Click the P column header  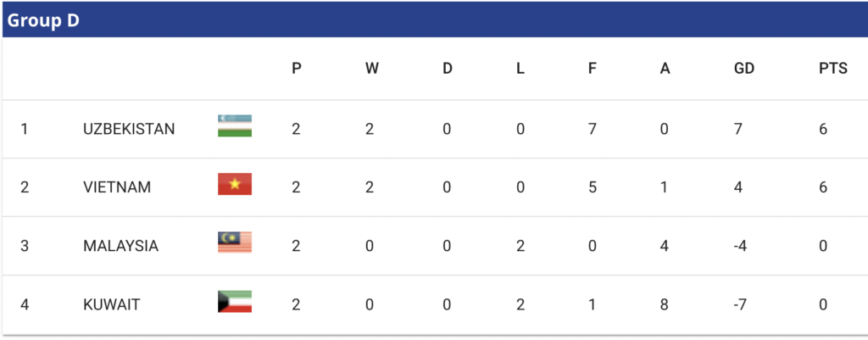[x=297, y=69]
